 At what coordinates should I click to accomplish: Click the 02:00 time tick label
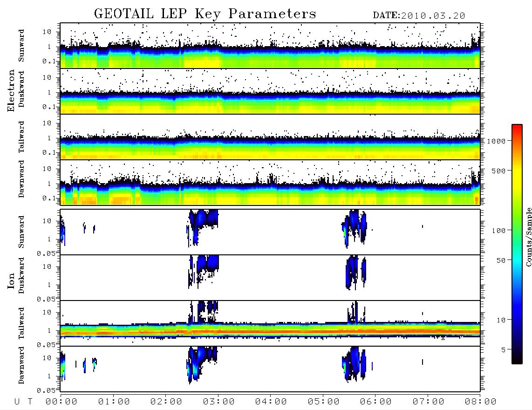point(166,402)
